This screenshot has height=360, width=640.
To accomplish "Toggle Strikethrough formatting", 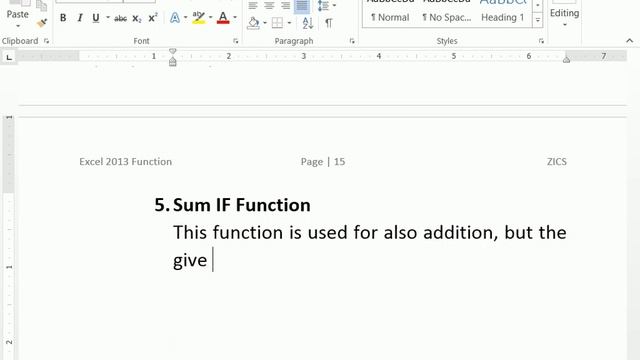I will (120, 18).
